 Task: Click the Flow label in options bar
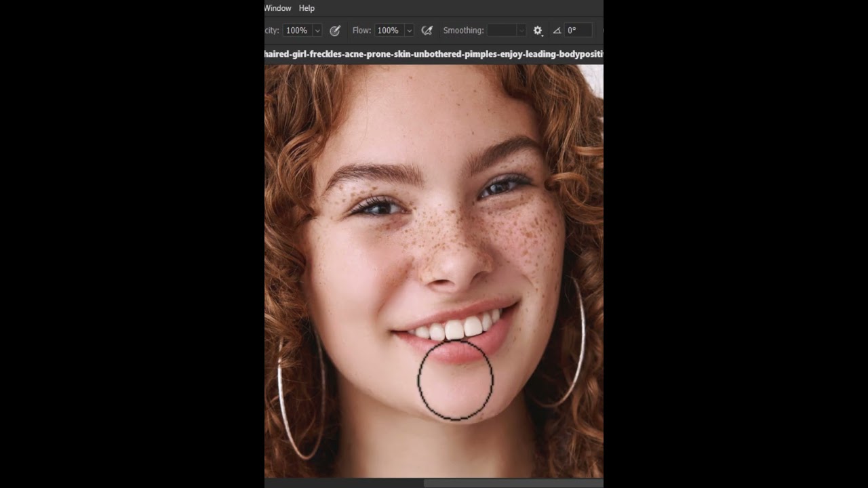pos(361,30)
